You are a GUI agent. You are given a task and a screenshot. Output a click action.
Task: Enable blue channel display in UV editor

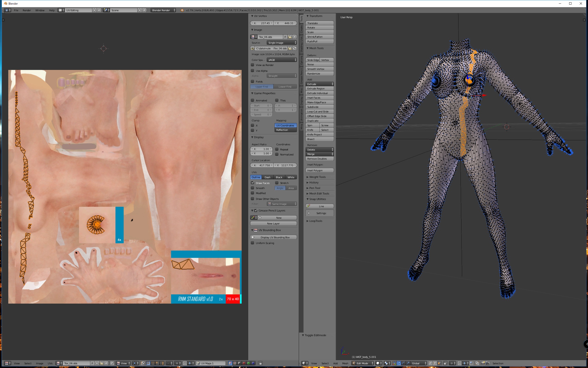click(x=253, y=363)
